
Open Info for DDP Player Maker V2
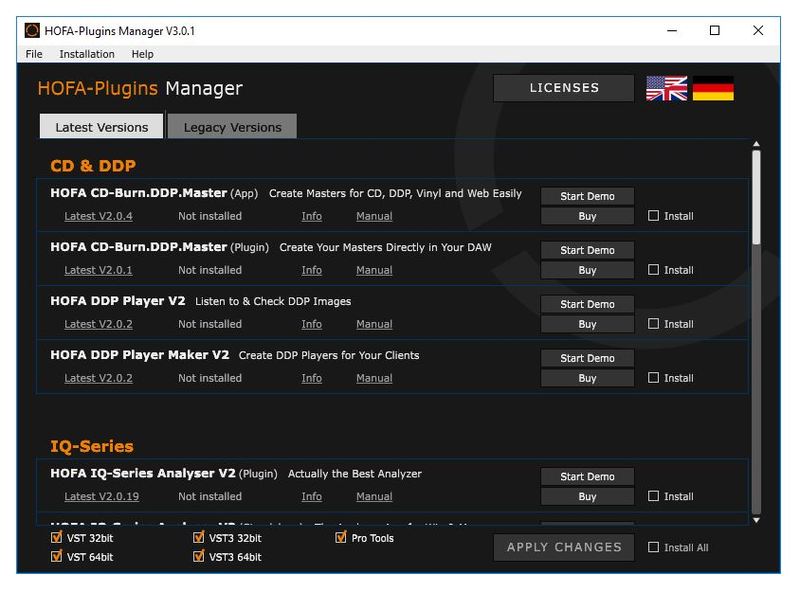tap(312, 379)
